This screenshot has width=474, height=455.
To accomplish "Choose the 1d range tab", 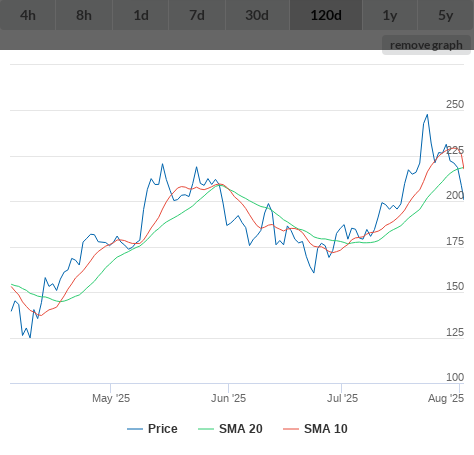I will click(x=141, y=15).
